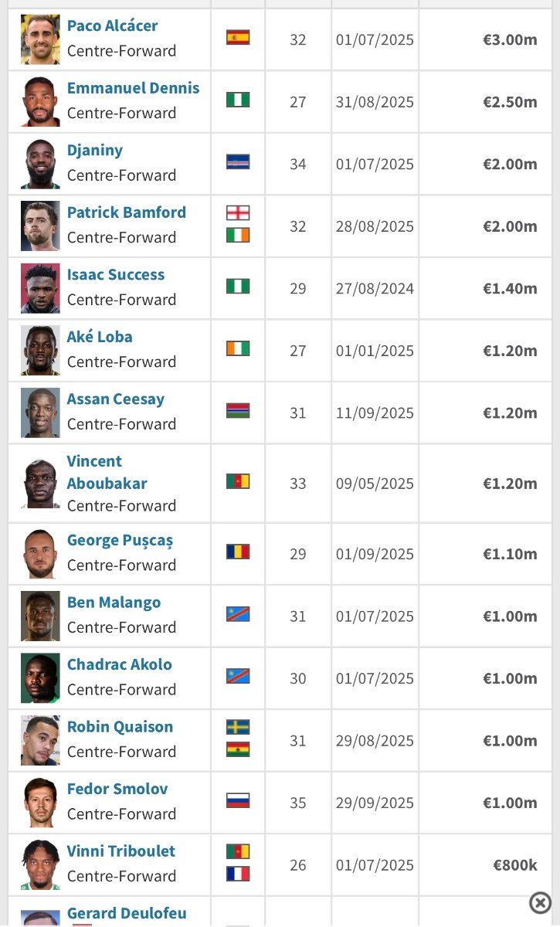Screen dimensions: 560x927
Task: Open Emmanuel Dennis player link
Action: coord(133,88)
